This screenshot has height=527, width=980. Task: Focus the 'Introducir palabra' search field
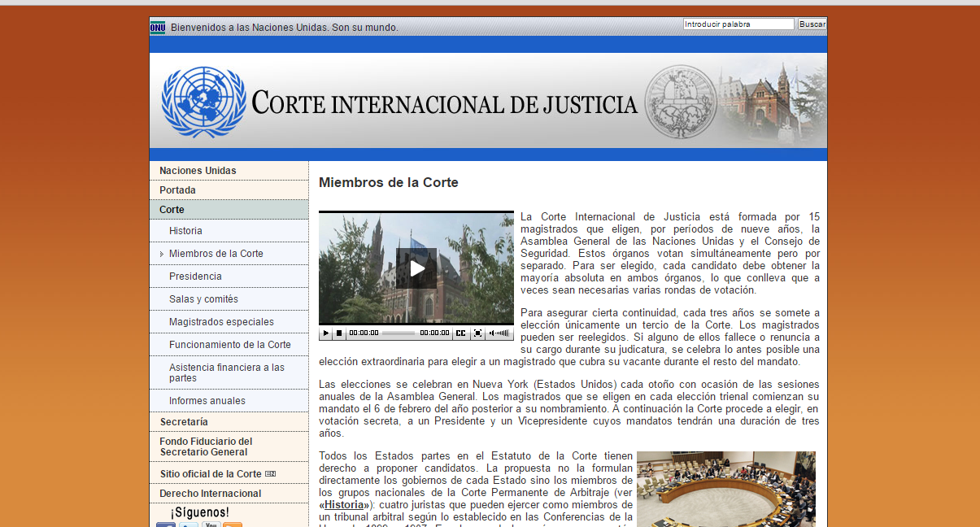click(738, 24)
